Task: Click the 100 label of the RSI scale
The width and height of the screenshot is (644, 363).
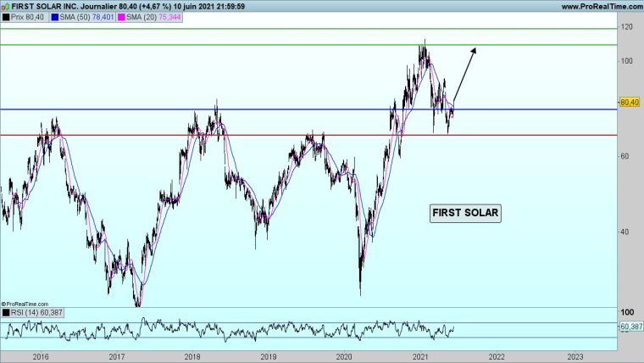Action: tap(627, 312)
